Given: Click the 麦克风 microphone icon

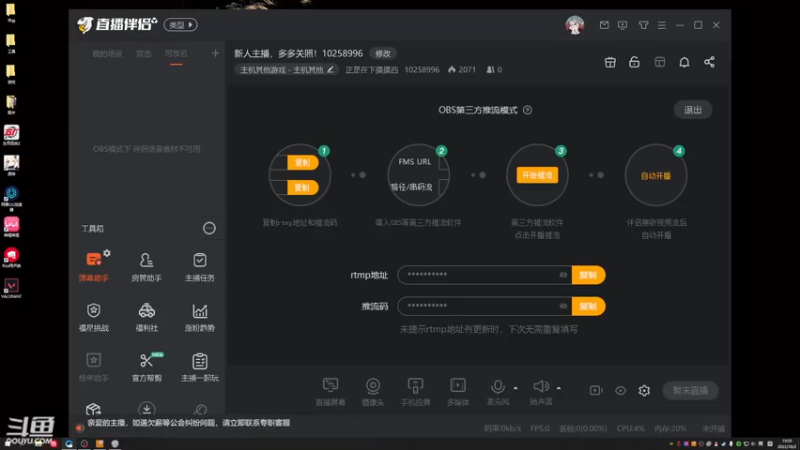Looking at the screenshot, I should tap(497, 387).
